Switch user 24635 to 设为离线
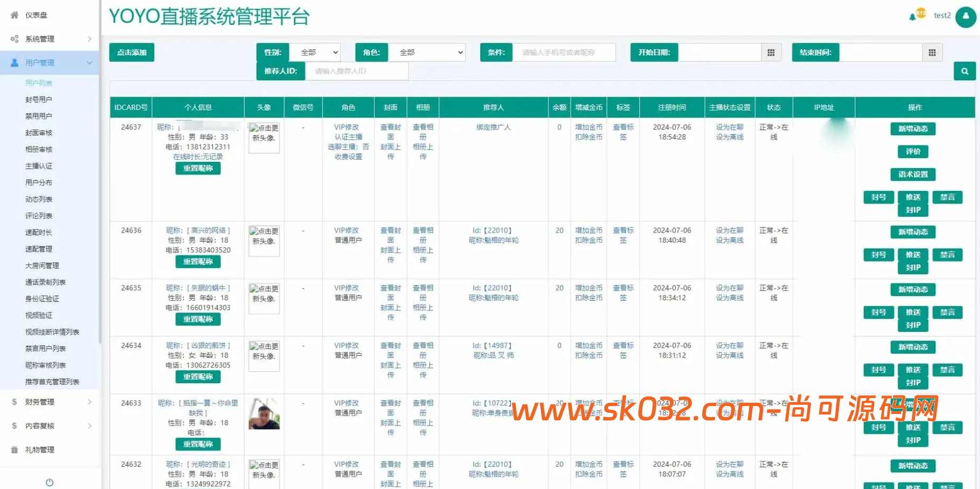 coord(730,298)
